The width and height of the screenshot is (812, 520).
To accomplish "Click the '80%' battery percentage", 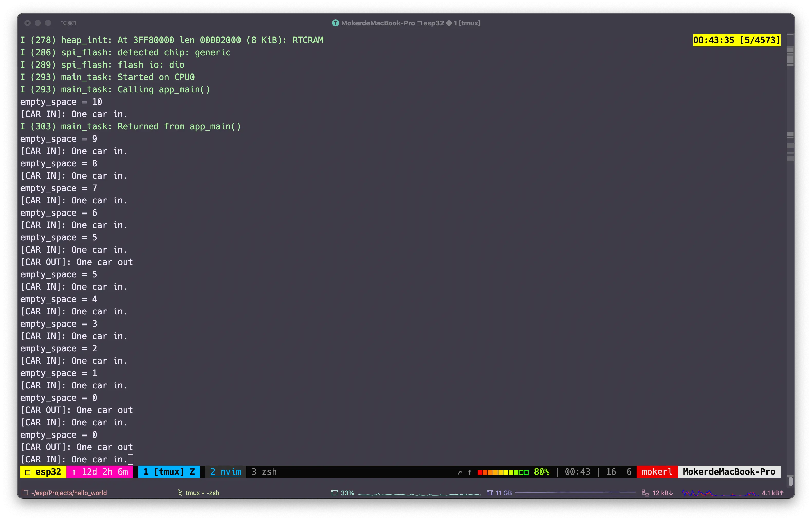I will [x=542, y=472].
